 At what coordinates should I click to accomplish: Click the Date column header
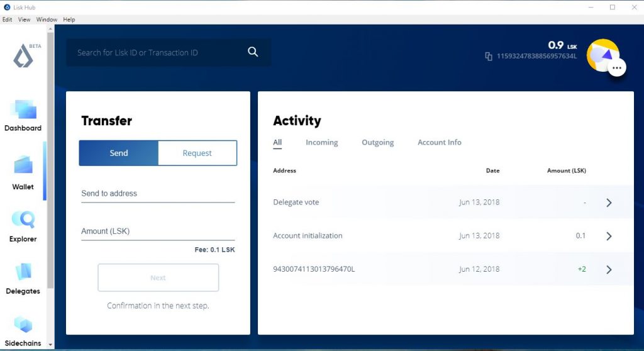pos(493,170)
